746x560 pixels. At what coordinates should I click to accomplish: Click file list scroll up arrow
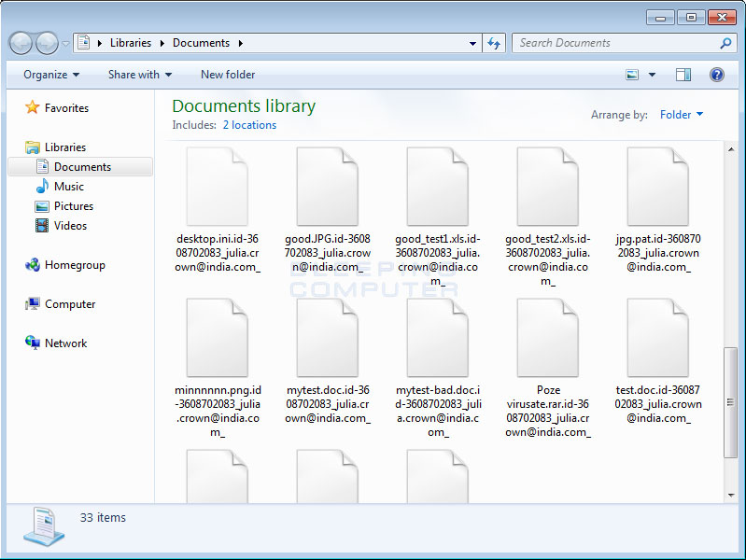tap(731, 149)
